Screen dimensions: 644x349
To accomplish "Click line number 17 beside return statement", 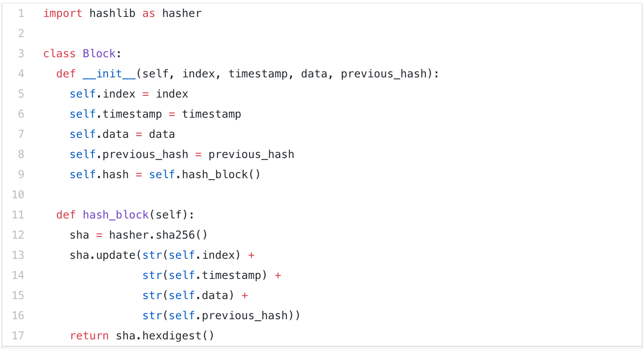I will click(18, 336).
